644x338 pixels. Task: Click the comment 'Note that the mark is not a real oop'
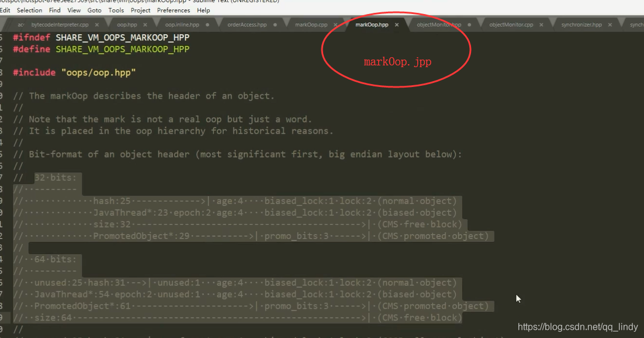pos(162,119)
